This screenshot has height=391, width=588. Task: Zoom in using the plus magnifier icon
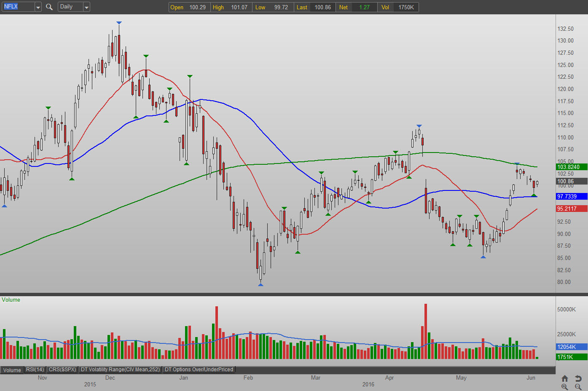(565, 387)
